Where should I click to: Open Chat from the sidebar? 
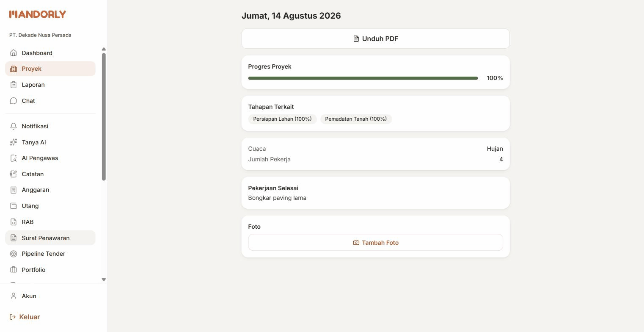(x=50, y=101)
